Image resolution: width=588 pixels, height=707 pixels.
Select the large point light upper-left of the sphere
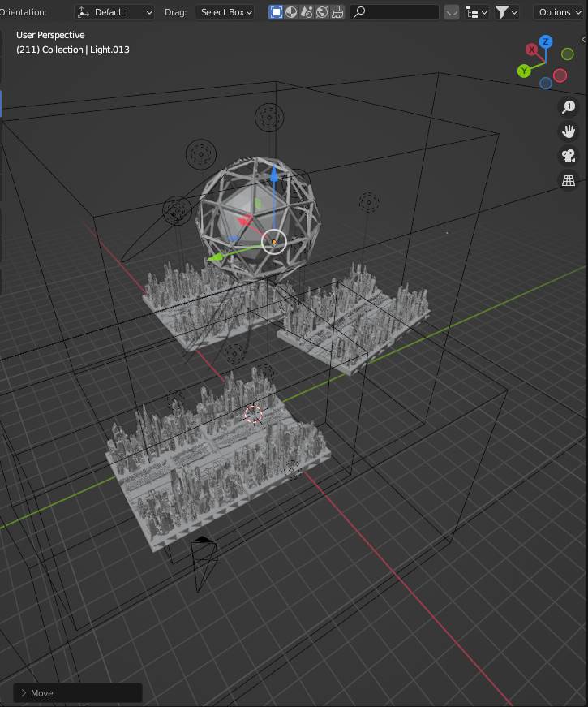[x=201, y=155]
